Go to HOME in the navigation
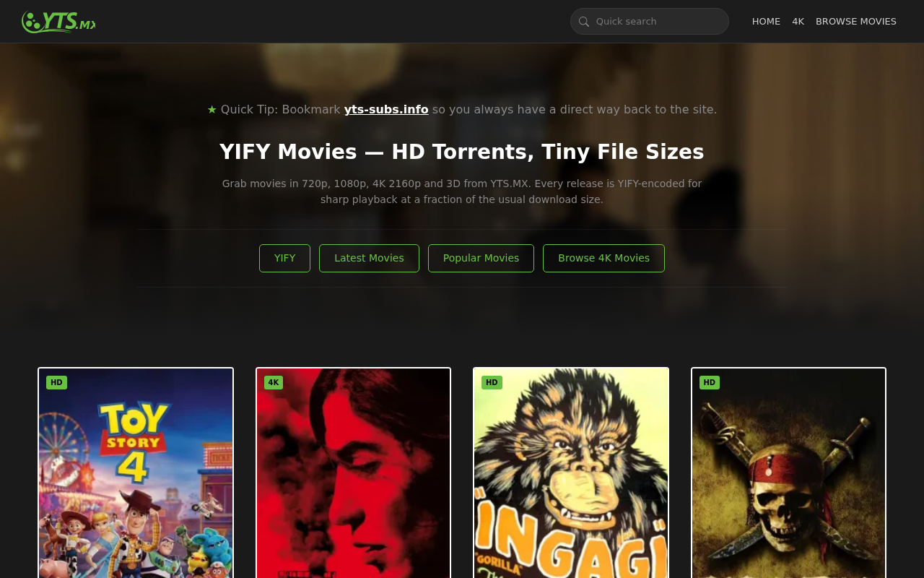The width and height of the screenshot is (924, 578). pos(766,22)
